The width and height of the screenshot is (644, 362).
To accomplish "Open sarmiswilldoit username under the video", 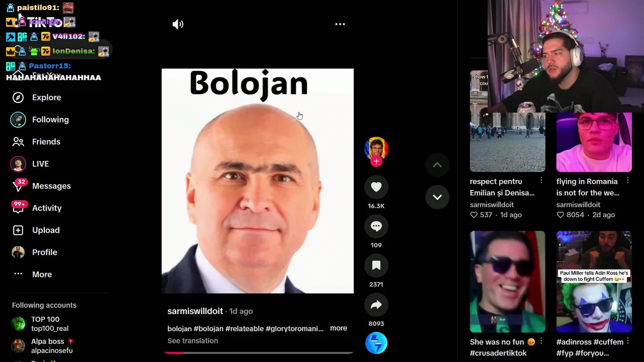I will tap(195, 311).
